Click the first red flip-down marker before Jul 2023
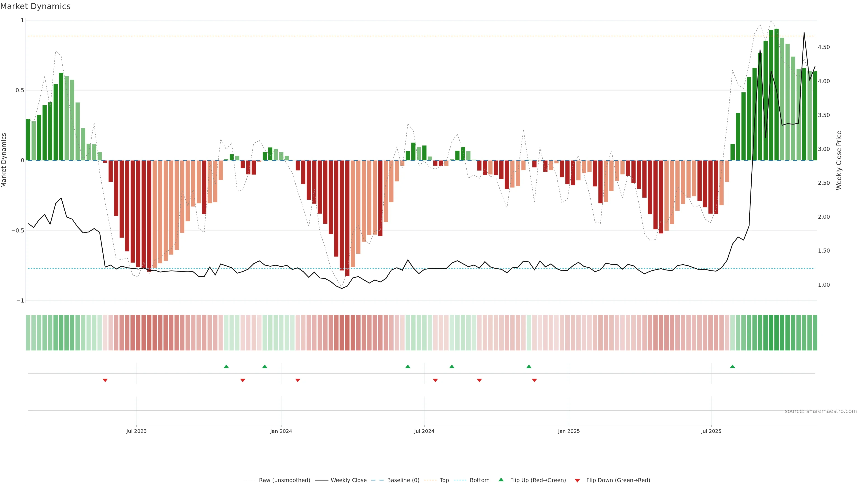This screenshot has height=488, width=868. pos(105,380)
